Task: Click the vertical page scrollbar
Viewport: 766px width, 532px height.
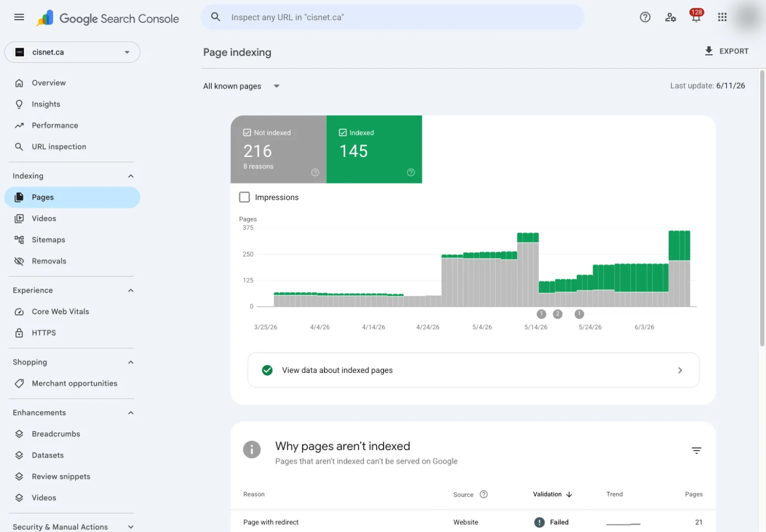Action: pos(762,208)
